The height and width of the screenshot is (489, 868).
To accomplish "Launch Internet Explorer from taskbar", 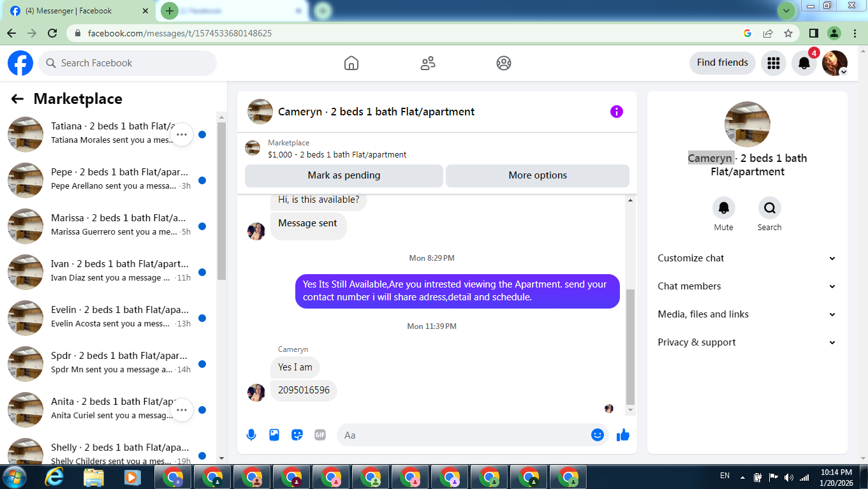I will 54,477.
